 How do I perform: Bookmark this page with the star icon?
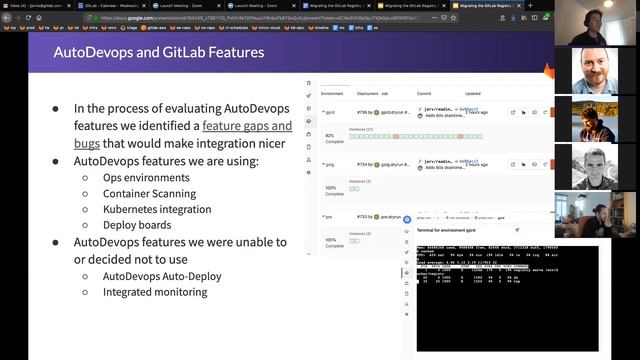point(453,18)
